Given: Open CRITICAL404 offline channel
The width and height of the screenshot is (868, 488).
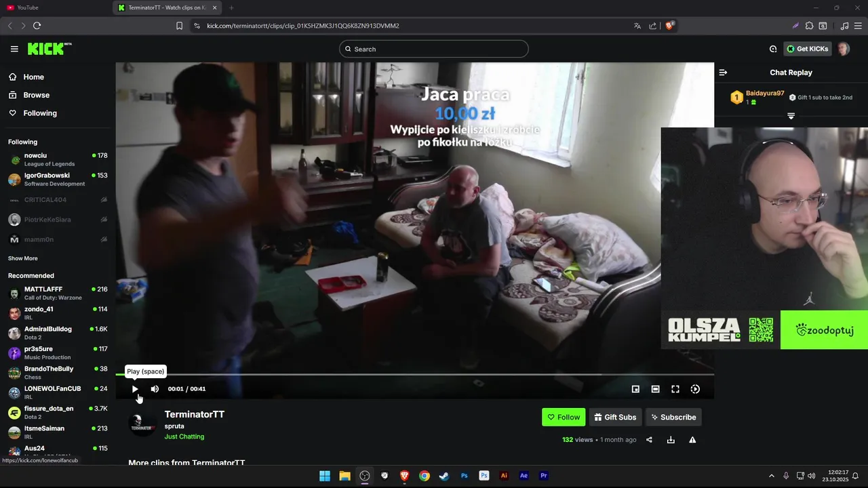Looking at the screenshot, I should point(58,200).
